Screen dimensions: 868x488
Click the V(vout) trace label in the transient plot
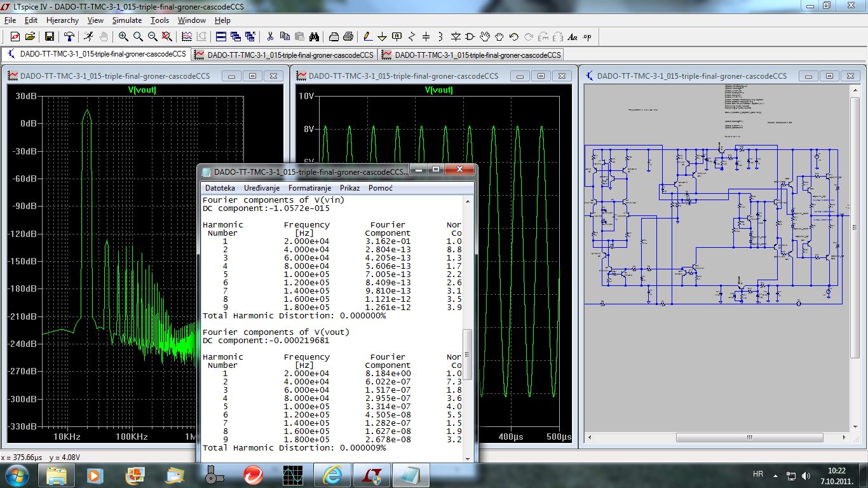[440, 90]
